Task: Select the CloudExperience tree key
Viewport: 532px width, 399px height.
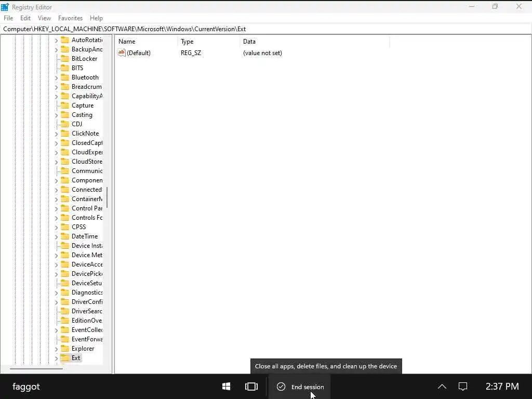Action: click(x=87, y=152)
